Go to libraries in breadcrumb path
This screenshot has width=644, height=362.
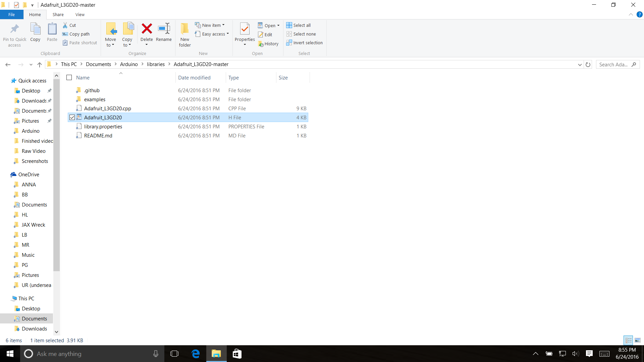[x=156, y=64]
